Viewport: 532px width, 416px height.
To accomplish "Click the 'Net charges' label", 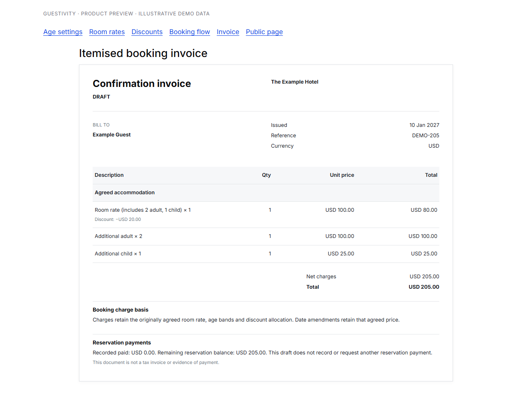I will coord(321,277).
